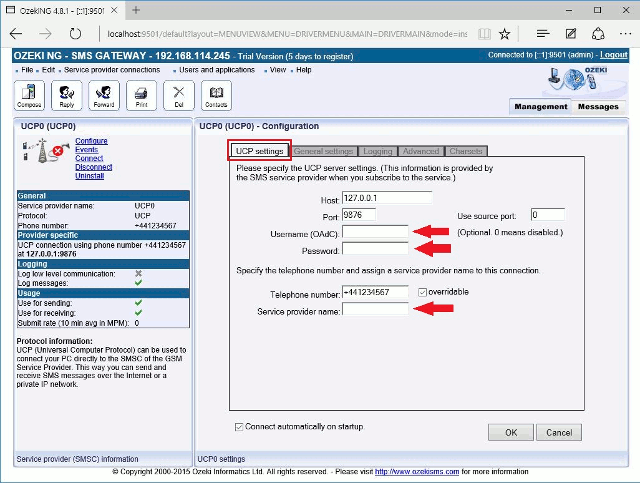Click the Events link

coord(87,149)
